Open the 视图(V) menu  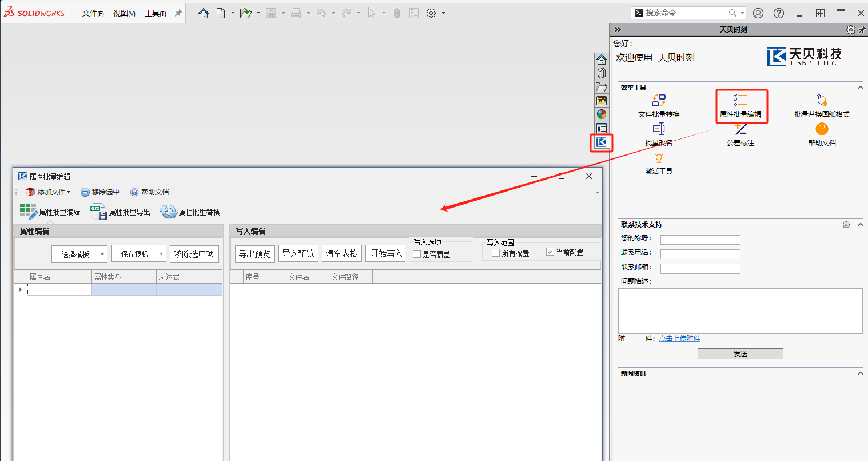pyautogui.click(x=124, y=13)
